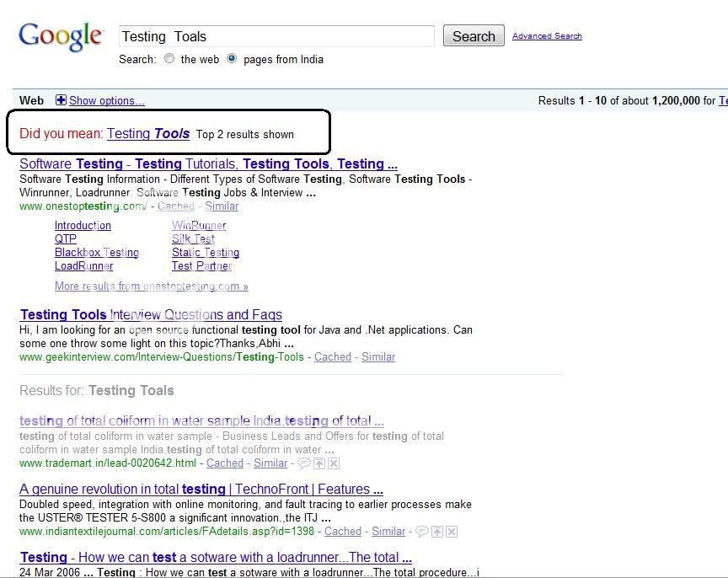This screenshot has width=728, height=578.
Task: Click the 'Testing Tools' spelling suggestion
Action: coord(148,133)
